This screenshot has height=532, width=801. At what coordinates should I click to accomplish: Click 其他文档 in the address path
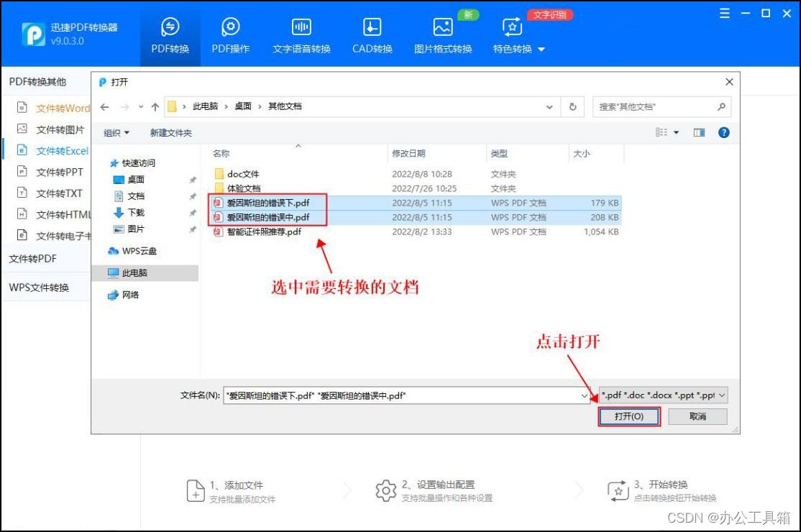click(285, 106)
